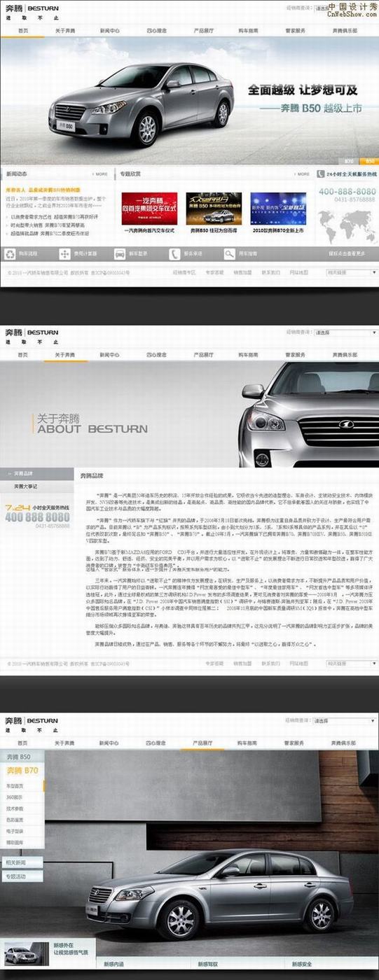Screen dimensions: 379x980
Task: Select 关于奔腾 tab on the About Besturn page
Action: click(65, 355)
